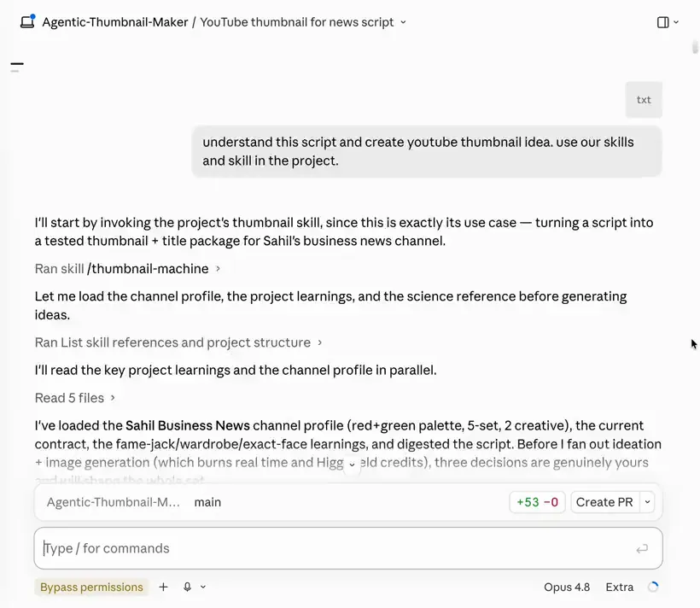Click the scroll-to-bottom arrow over the fading text

click(x=352, y=465)
